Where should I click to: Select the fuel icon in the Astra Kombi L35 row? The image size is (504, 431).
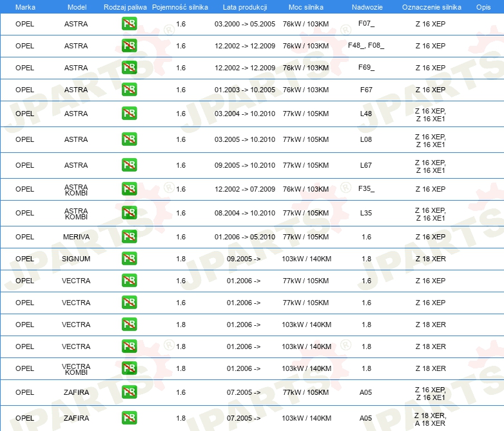tap(129, 213)
